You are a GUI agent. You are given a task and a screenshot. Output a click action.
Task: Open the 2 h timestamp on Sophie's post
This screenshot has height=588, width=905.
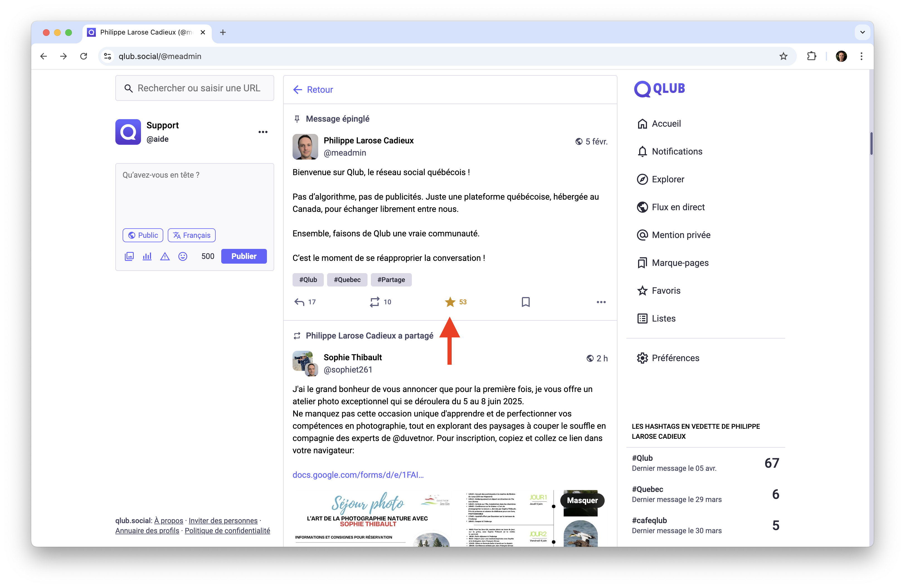click(x=602, y=359)
